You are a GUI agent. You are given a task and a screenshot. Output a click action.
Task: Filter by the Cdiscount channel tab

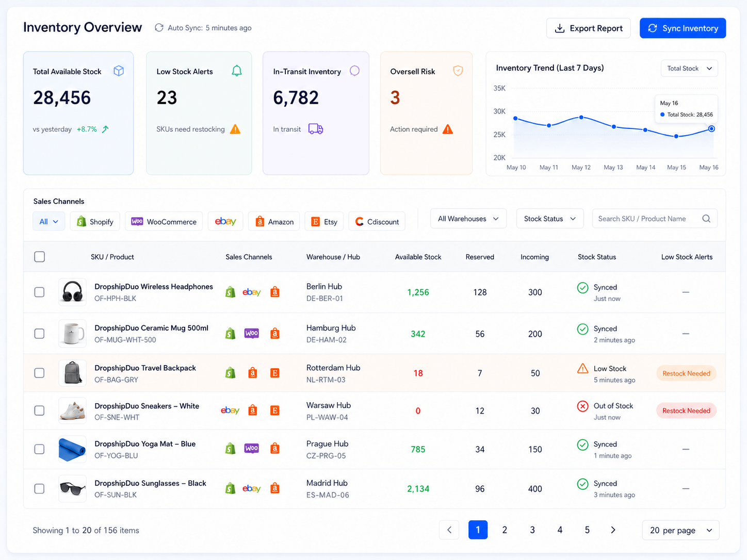377,222
